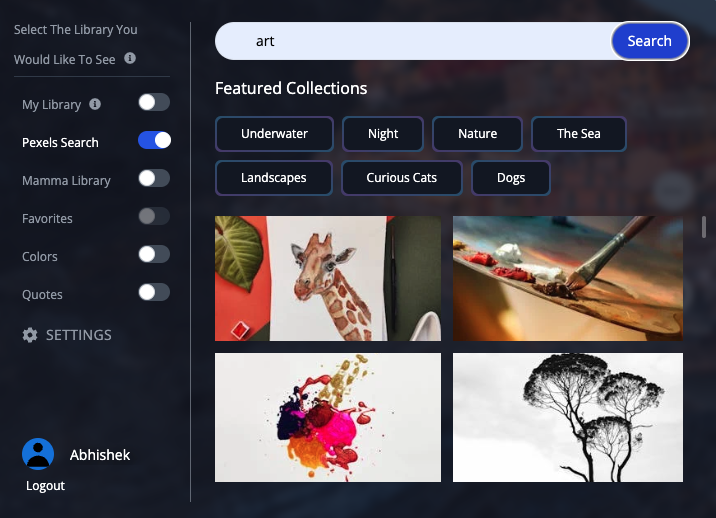Click the Abhishek user avatar icon
The height and width of the screenshot is (518, 716).
(x=38, y=454)
